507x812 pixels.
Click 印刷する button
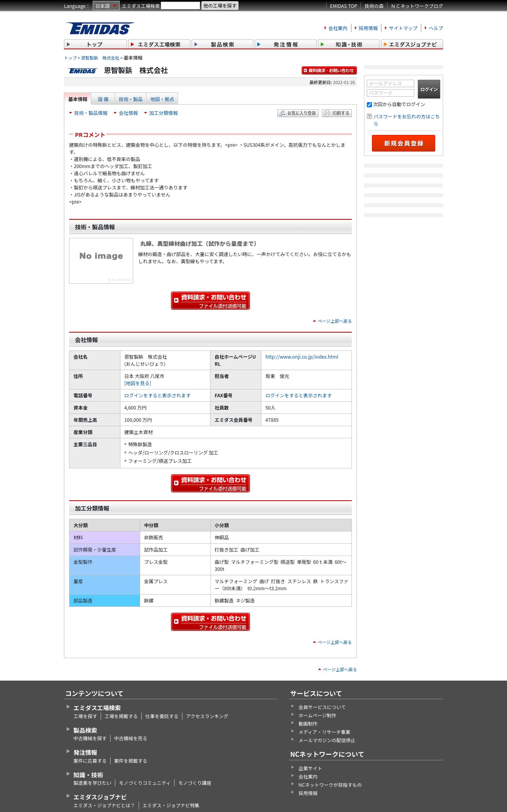(337, 113)
